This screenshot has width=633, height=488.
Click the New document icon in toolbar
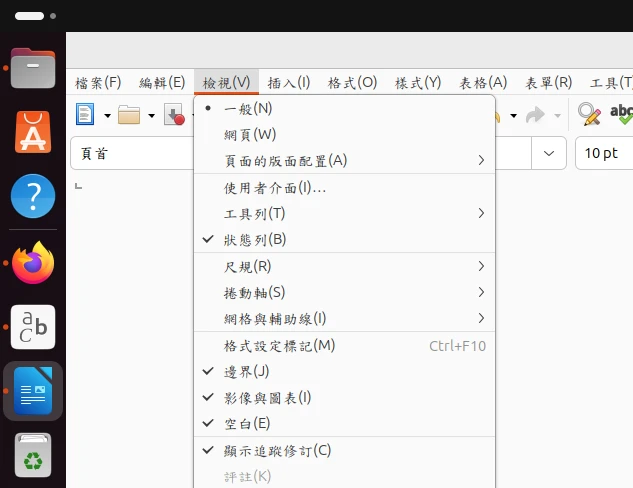85,114
